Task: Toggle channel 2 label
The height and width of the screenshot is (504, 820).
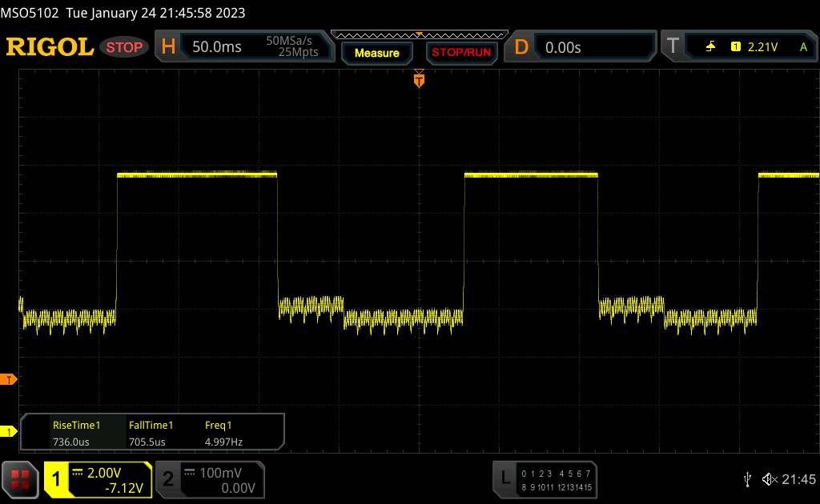Action: tap(168, 479)
